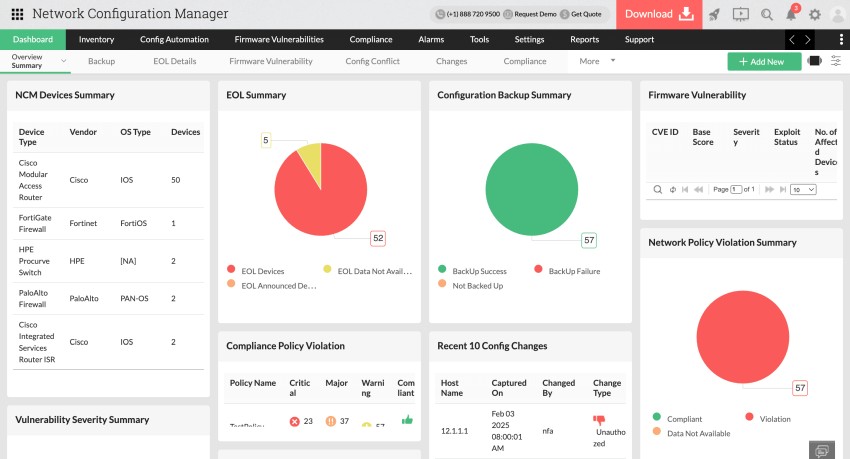850x459 pixels.
Task: Open the Settings menu
Action: (x=529, y=39)
